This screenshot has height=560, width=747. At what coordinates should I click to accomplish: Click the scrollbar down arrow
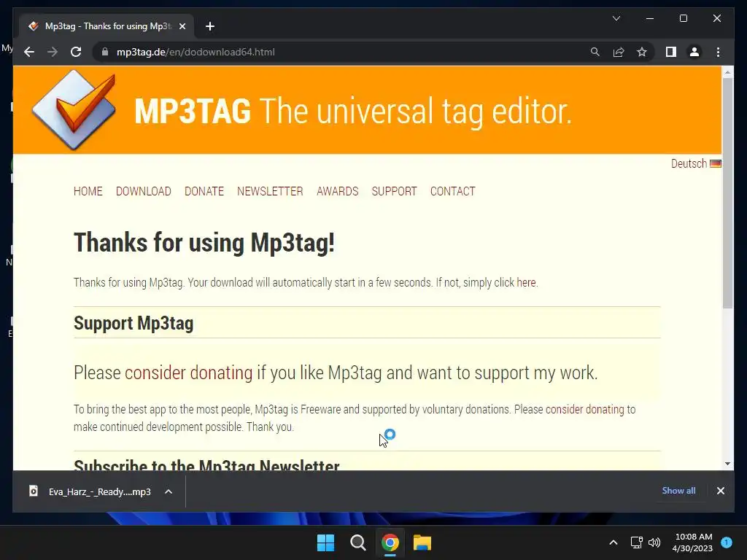point(727,464)
